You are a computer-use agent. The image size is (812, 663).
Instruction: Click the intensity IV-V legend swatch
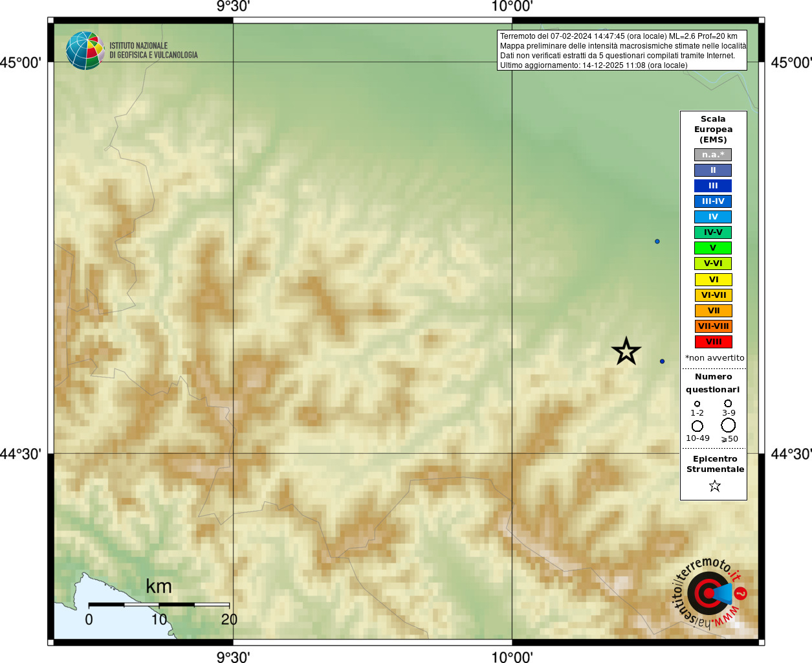pos(713,232)
